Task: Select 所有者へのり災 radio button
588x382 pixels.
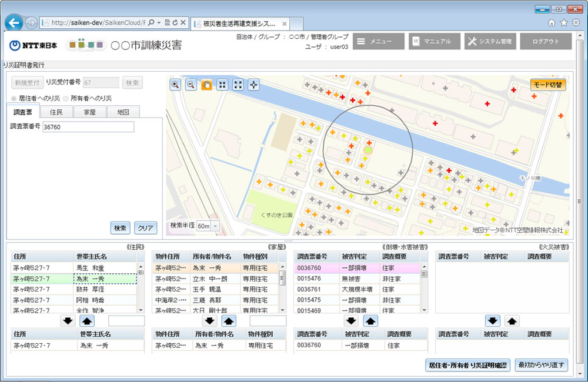Action: coord(66,98)
